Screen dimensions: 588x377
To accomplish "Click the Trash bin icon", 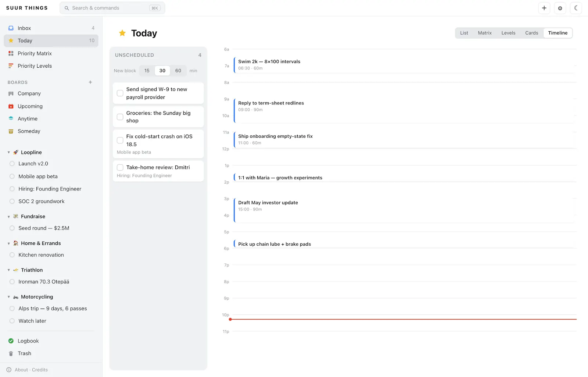I will coord(11,353).
